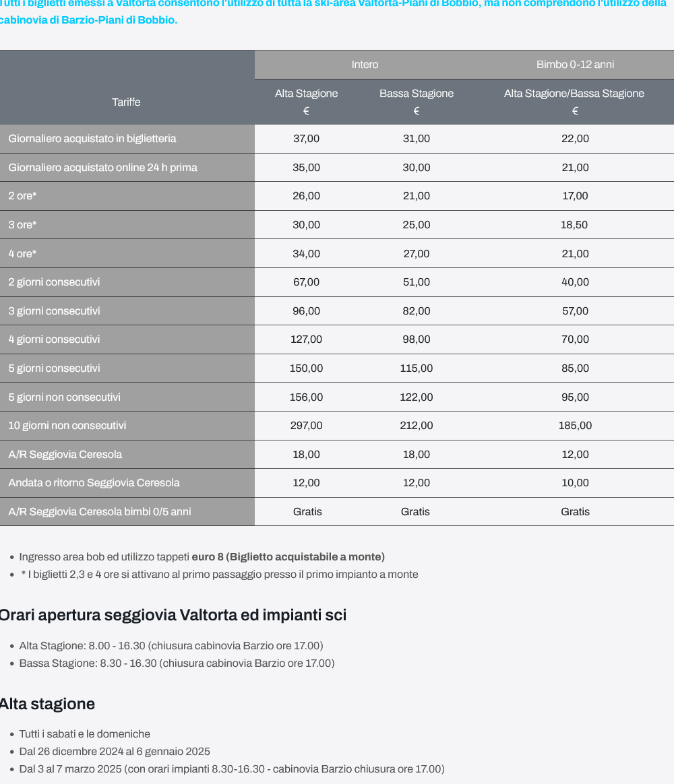Image resolution: width=674 pixels, height=784 pixels.
Task: Click the 10,00 child price cell
Action: (575, 483)
